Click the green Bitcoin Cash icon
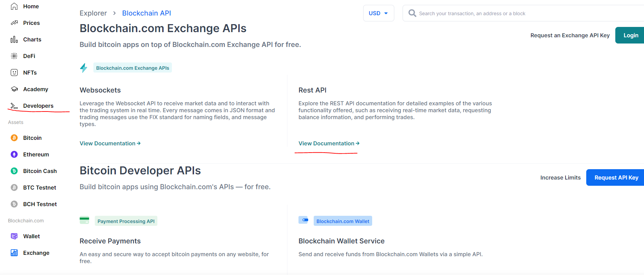Viewport: 644px width, 280px height. [14, 171]
